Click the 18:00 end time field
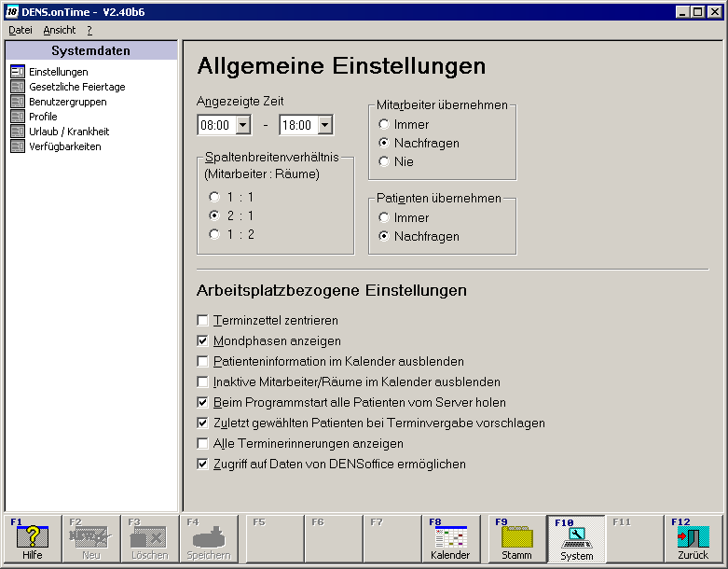This screenshot has height=569, width=728. click(299, 125)
